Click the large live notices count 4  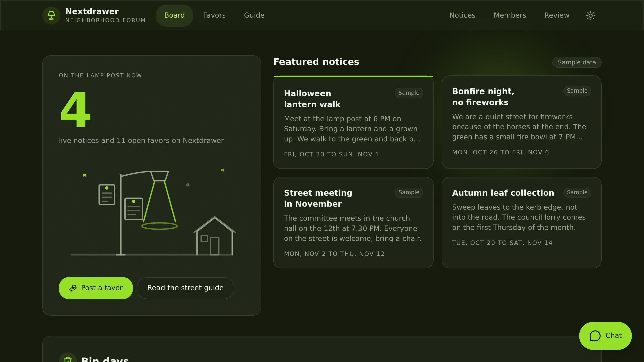click(x=75, y=109)
